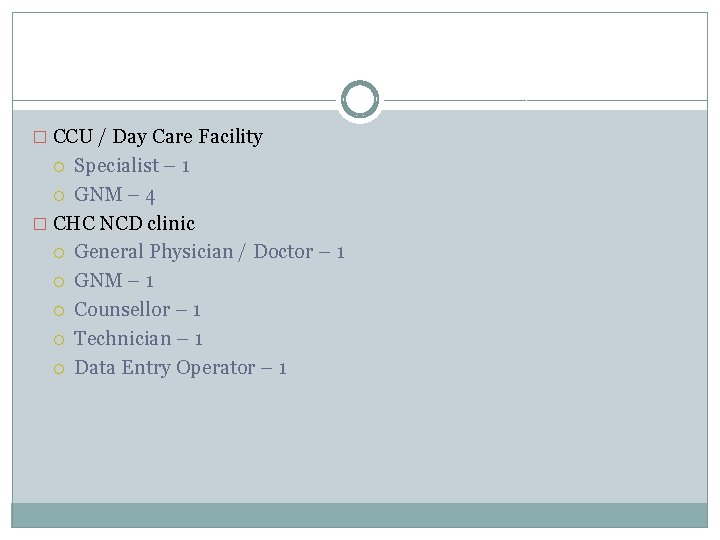The height and width of the screenshot is (540, 720).
Task: Click the "Technician – 1" text line
Action: click(x=139, y=339)
